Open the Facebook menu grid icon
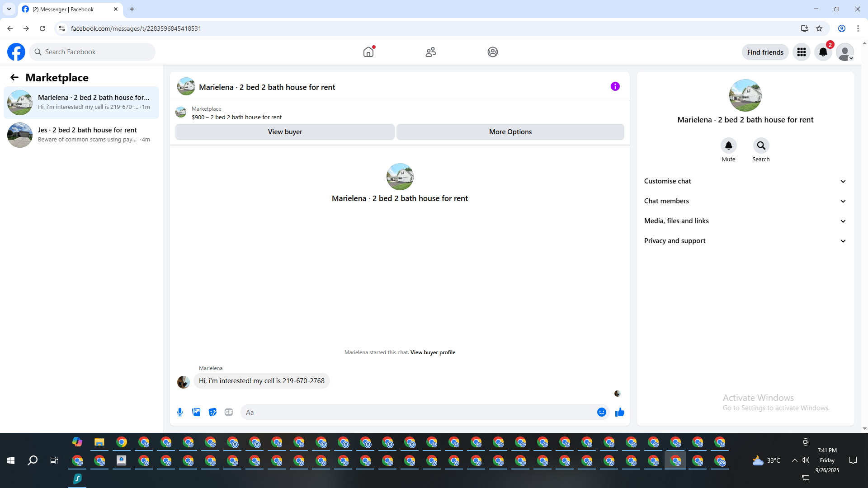The image size is (868, 488). pyautogui.click(x=801, y=52)
